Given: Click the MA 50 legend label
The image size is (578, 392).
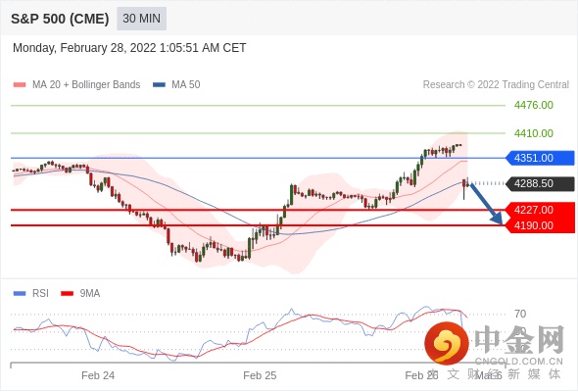Looking at the screenshot, I should coord(186,85).
